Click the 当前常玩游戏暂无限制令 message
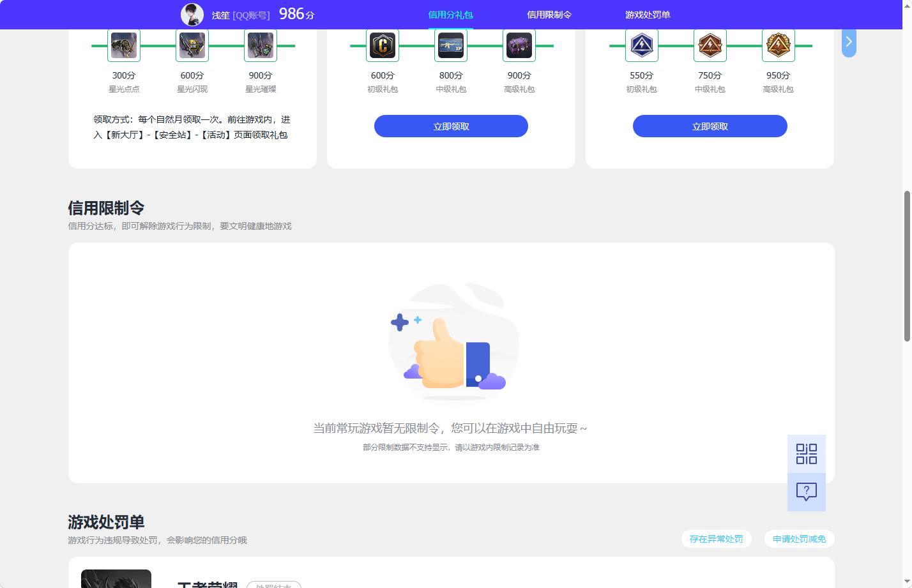This screenshot has width=912, height=588. [450, 428]
